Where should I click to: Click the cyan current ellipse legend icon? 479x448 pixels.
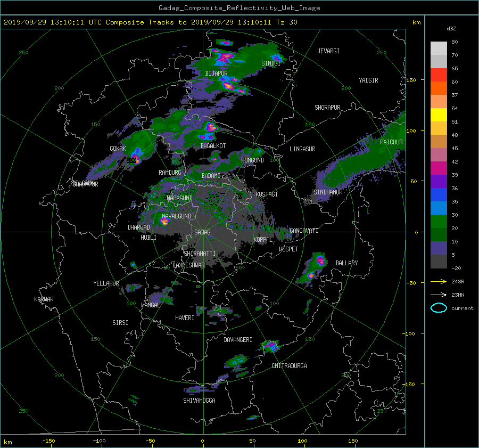(439, 308)
